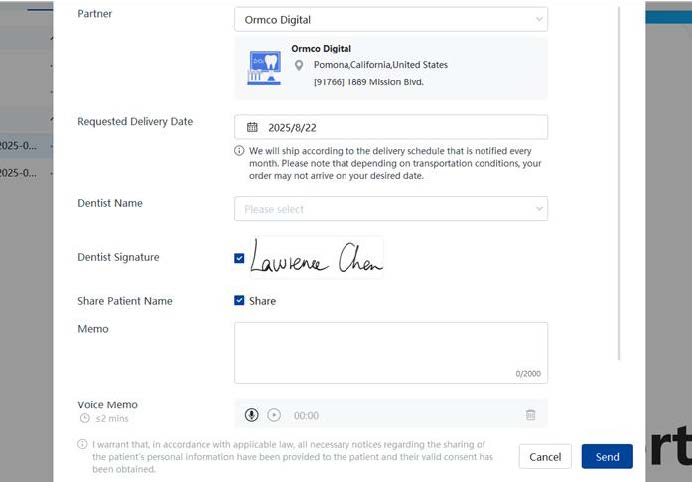Click the Lawrence Chen signature image
Image resolution: width=692 pixels, height=482 pixels.
pos(315,258)
